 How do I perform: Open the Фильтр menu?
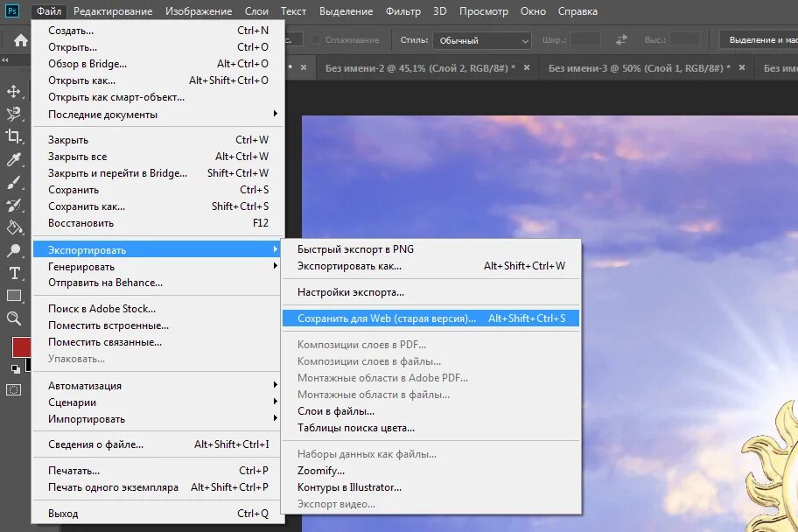point(403,11)
